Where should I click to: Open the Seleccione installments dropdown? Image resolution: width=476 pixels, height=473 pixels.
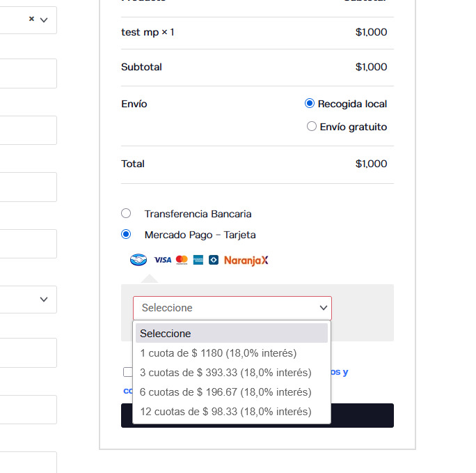click(x=232, y=308)
